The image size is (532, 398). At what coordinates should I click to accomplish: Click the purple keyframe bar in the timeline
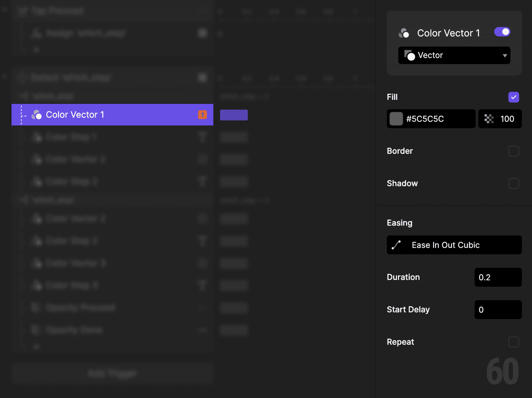pyautogui.click(x=234, y=115)
